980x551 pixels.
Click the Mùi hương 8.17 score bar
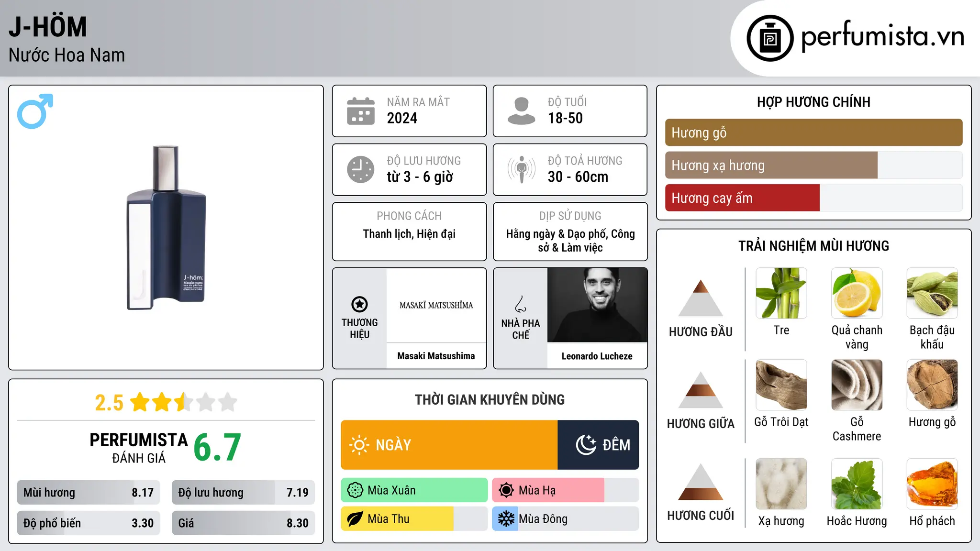(89, 493)
